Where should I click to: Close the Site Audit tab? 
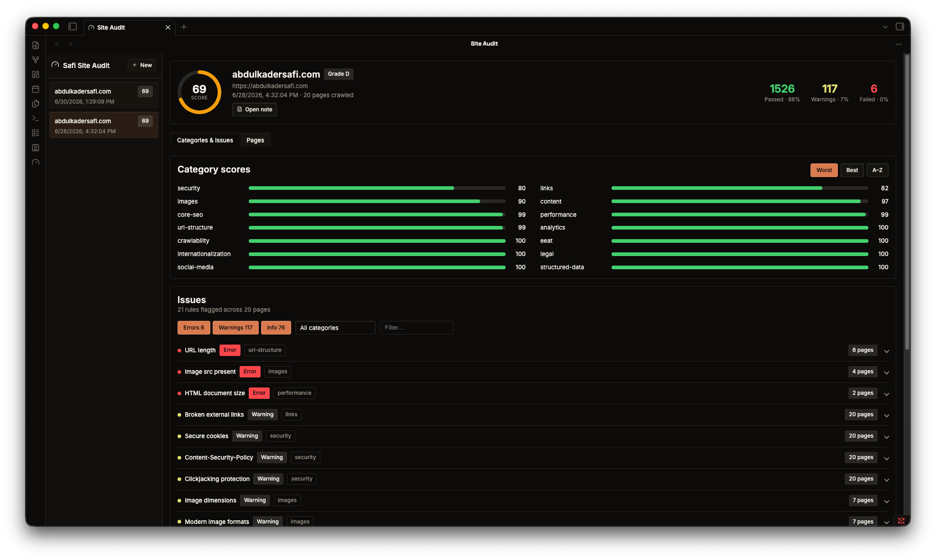[x=168, y=27]
